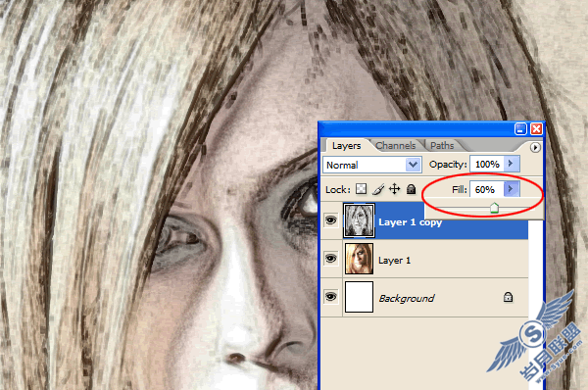Minimize the Layers palette window

coord(520,129)
